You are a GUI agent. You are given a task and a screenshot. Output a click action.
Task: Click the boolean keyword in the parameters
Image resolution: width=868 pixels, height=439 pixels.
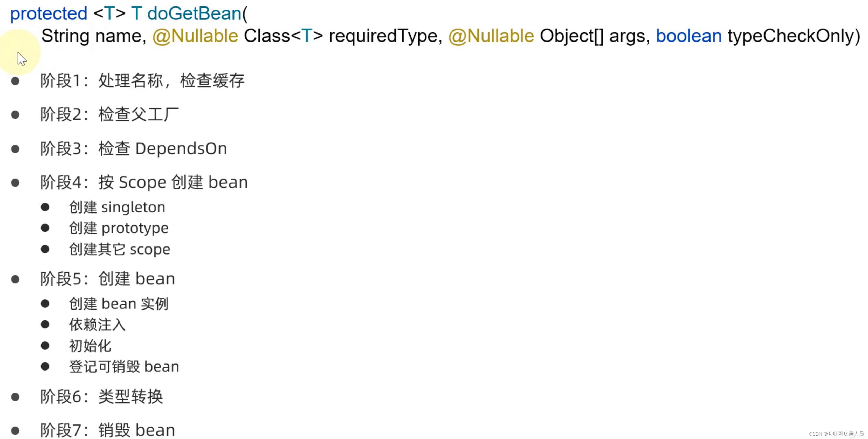coord(689,36)
